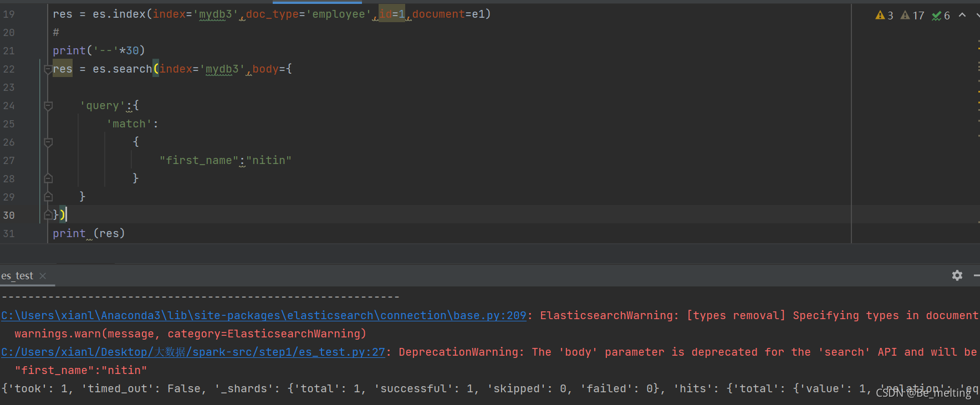Image resolution: width=980 pixels, height=405 pixels.
Task: Click fold end marker on line 28
Action: [48, 178]
